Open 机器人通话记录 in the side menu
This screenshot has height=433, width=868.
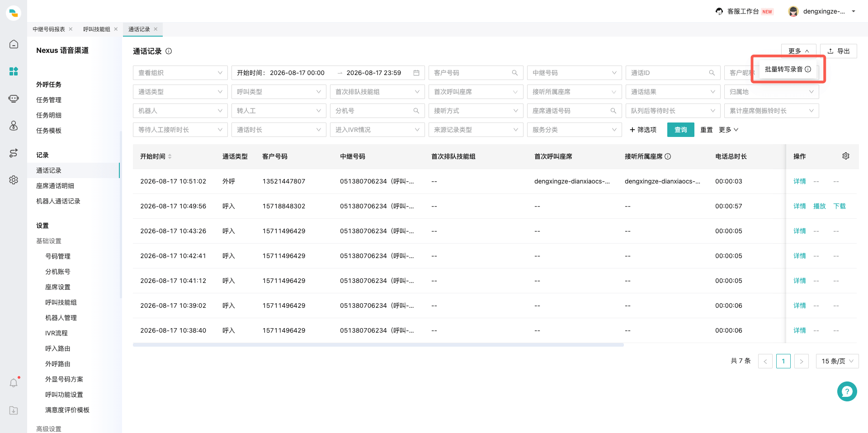[58, 201]
